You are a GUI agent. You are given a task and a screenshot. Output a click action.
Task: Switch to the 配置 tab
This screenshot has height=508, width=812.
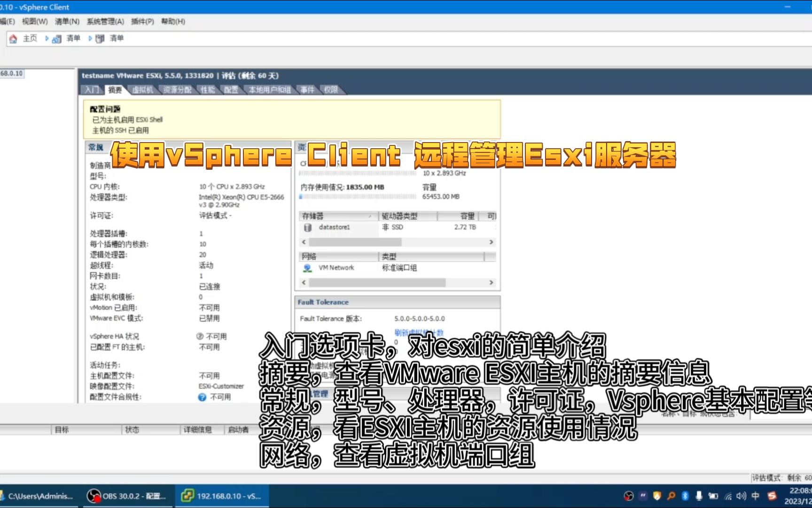[x=231, y=90]
